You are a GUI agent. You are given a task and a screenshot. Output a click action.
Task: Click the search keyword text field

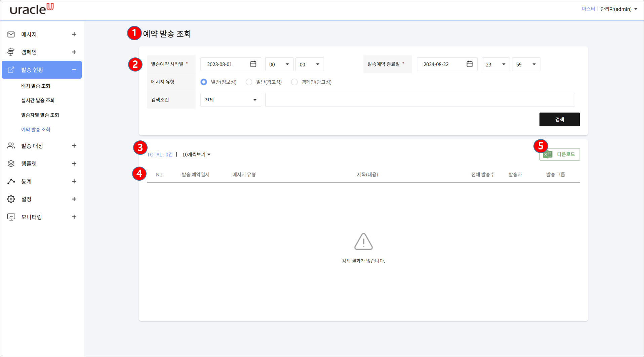click(x=420, y=100)
